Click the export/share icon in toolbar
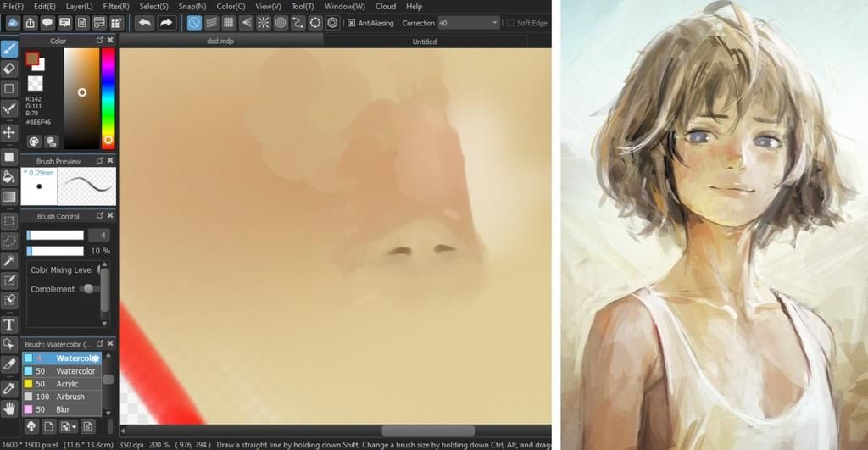The height and width of the screenshot is (450, 868). tap(30, 23)
